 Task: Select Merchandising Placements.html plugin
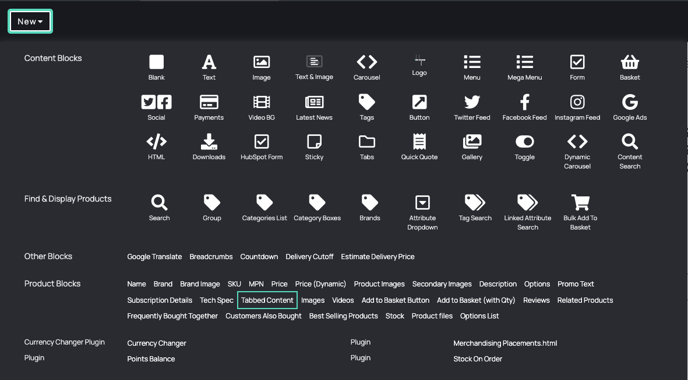click(505, 343)
